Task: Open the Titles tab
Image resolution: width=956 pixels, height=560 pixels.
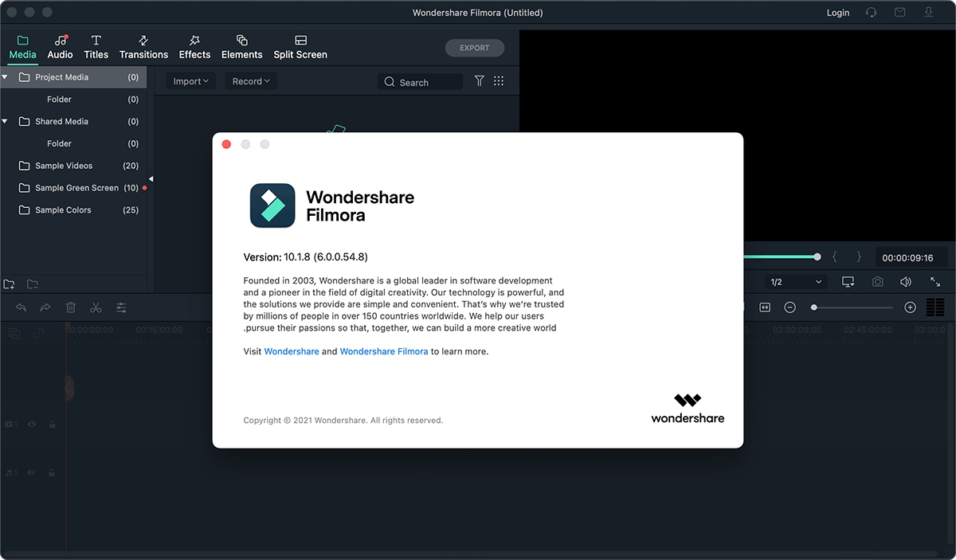Action: (x=96, y=48)
